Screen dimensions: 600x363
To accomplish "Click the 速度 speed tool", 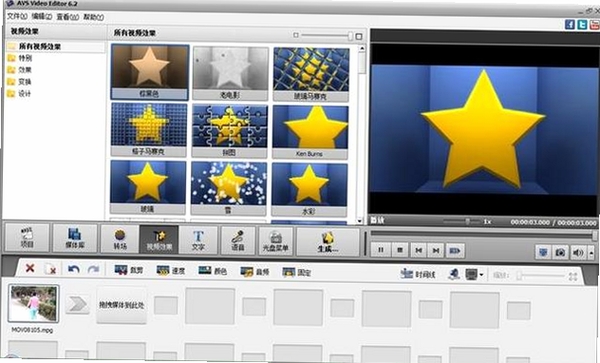I will coord(171,271).
